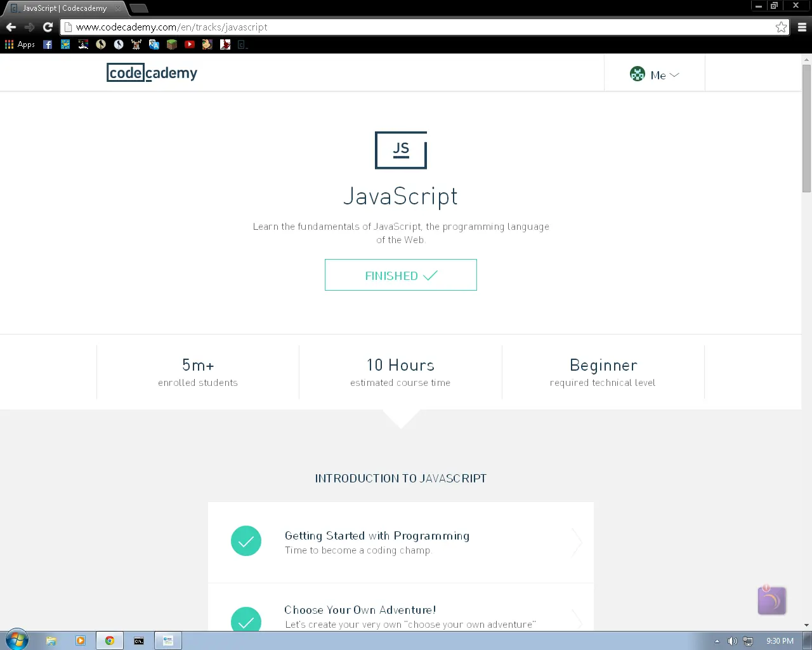812x650 pixels.
Task: Go back to the previous page
Action: 11,27
